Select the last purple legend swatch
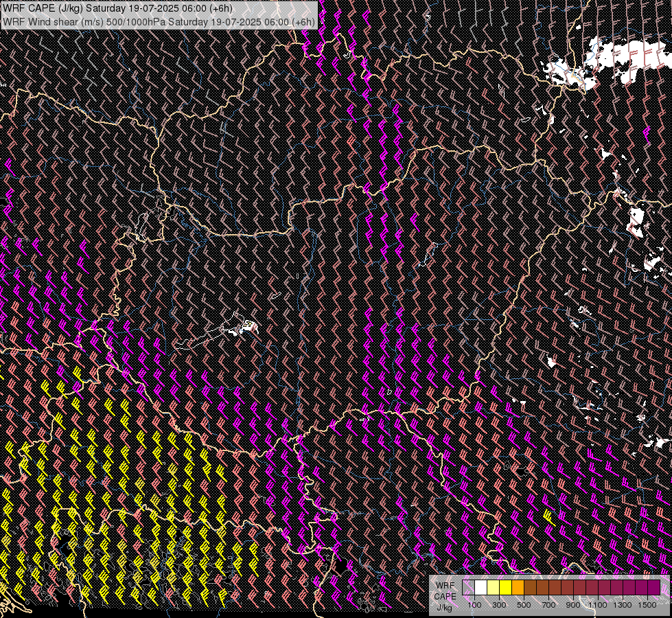This screenshot has width=672, height=618. [653, 587]
